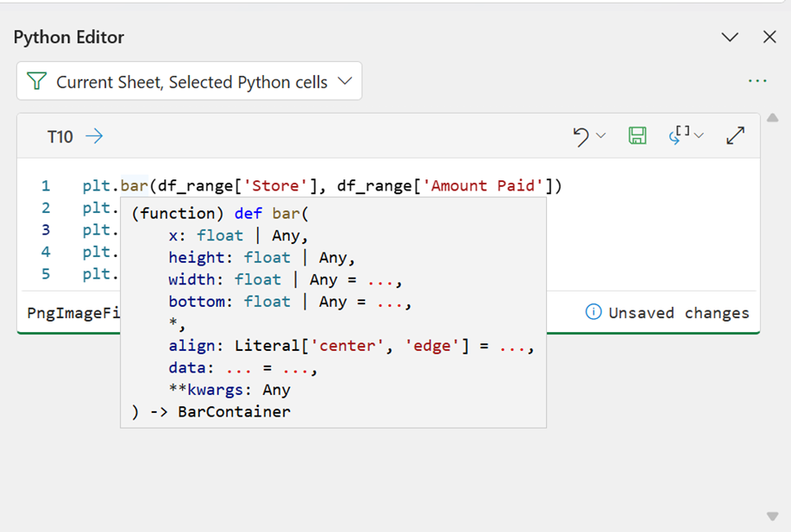Viewport: 791px width, 532px height.
Task: Expand the undo history dropdown arrow
Action: click(601, 136)
